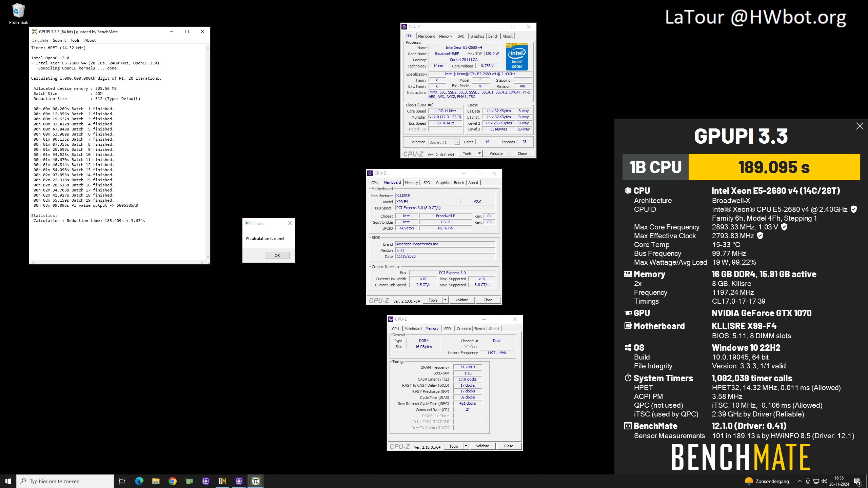Switch to Graphics tab in CPU-Z CPU window

477,36
